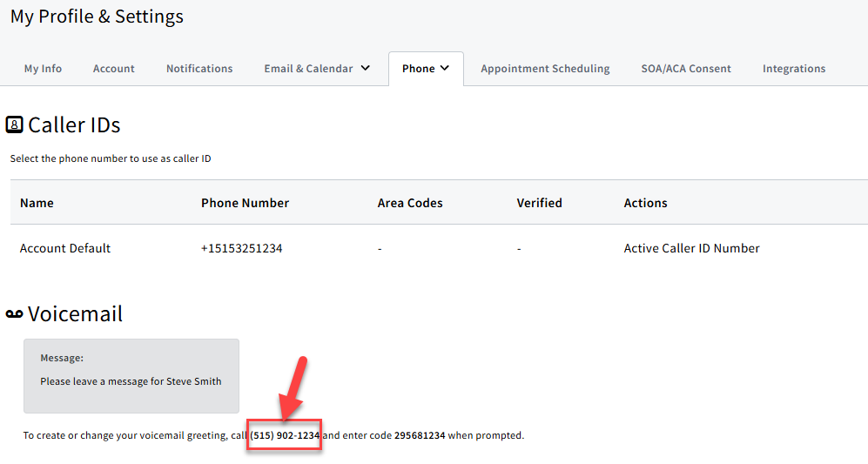Select the Email & Calendar tab
The image size is (868, 464).
coord(308,69)
